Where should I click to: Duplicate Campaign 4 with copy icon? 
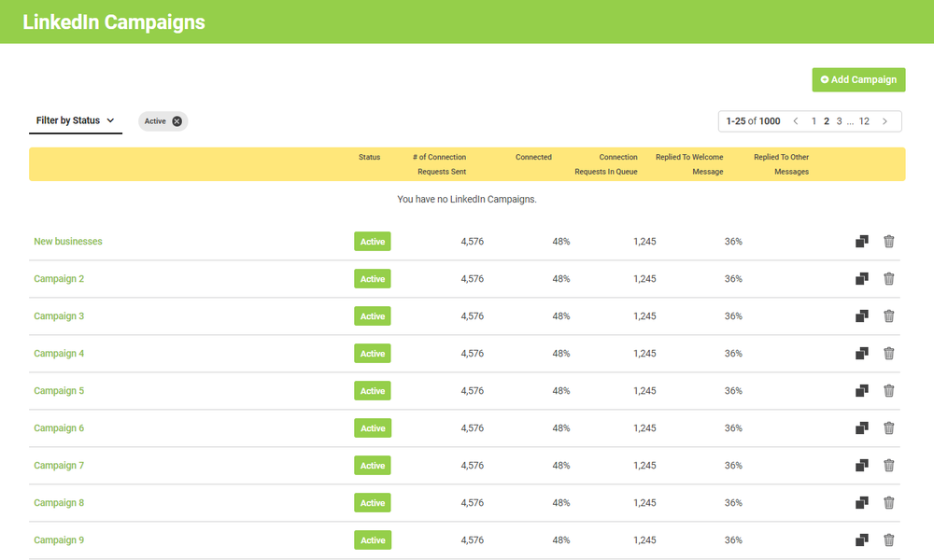pyautogui.click(x=862, y=353)
